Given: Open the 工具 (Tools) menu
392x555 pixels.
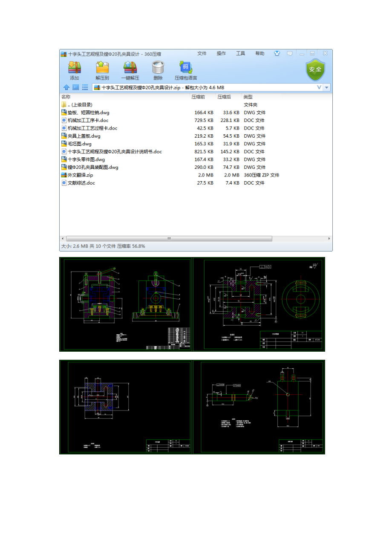Looking at the screenshot, I should [240, 54].
